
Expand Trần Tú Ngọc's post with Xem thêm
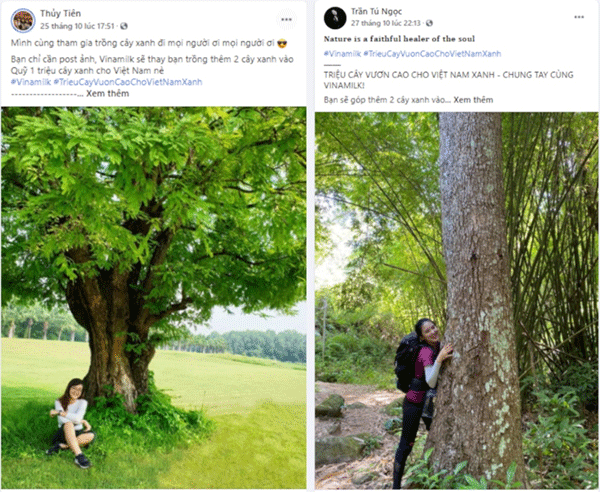tap(473, 100)
